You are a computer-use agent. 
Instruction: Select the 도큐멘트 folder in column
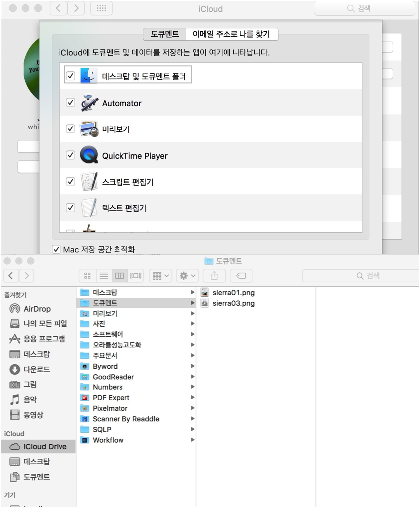pos(136,303)
